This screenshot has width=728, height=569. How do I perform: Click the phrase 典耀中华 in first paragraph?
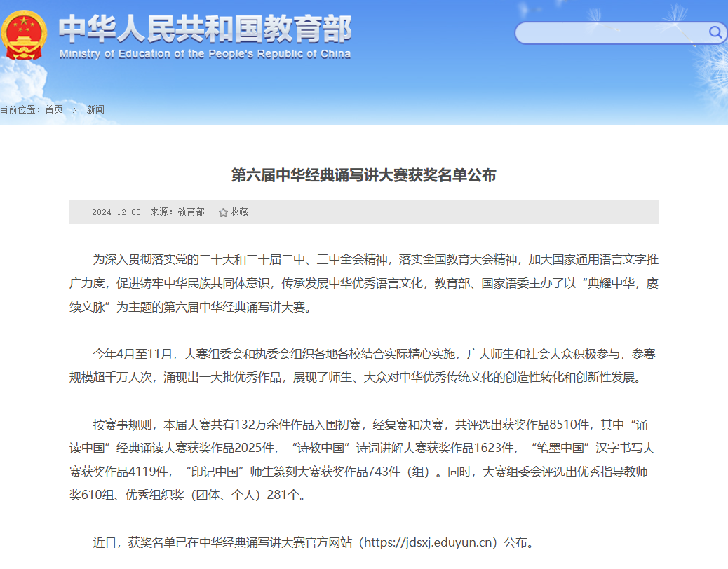tap(611, 283)
